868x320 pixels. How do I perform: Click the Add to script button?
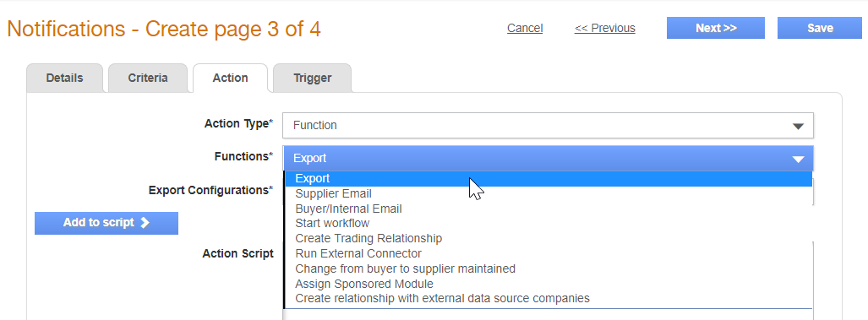point(106,223)
